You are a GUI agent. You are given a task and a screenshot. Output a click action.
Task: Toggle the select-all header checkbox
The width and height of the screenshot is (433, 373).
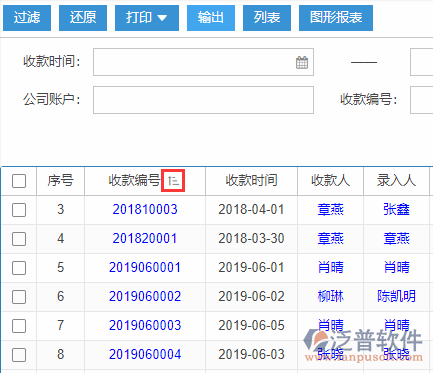[19, 181]
